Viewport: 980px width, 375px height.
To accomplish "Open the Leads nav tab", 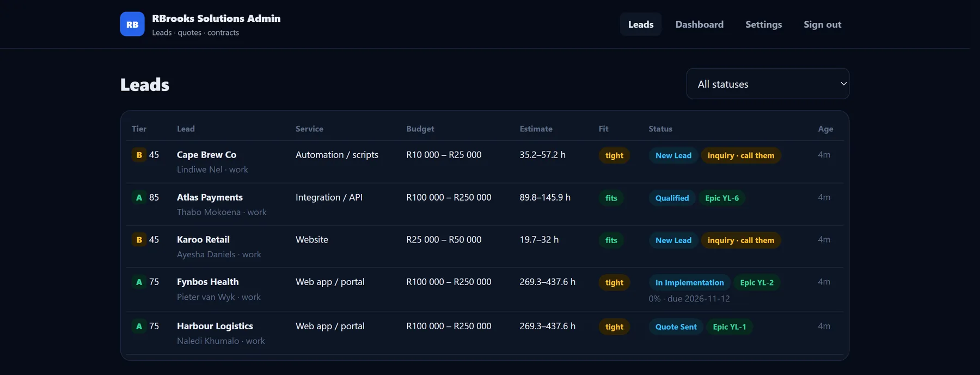I will click(x=641, y=25).
